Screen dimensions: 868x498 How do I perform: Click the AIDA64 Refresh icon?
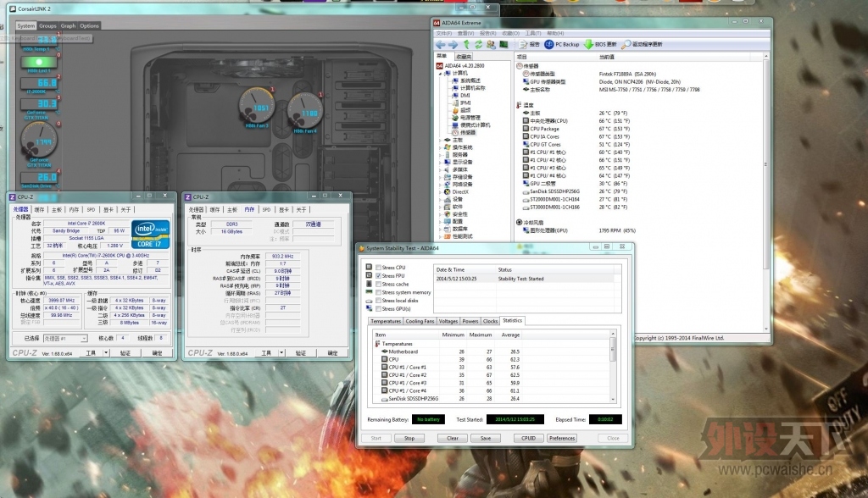(478, 44)
